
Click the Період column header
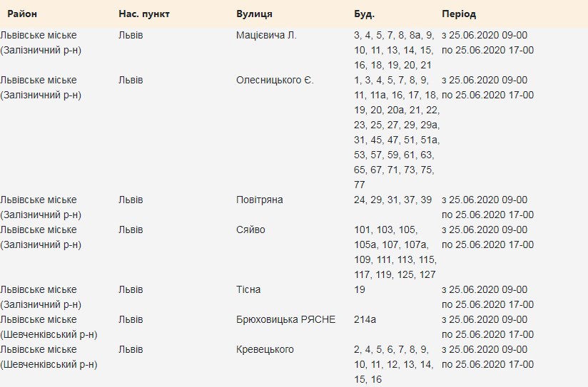coord(459,14)
